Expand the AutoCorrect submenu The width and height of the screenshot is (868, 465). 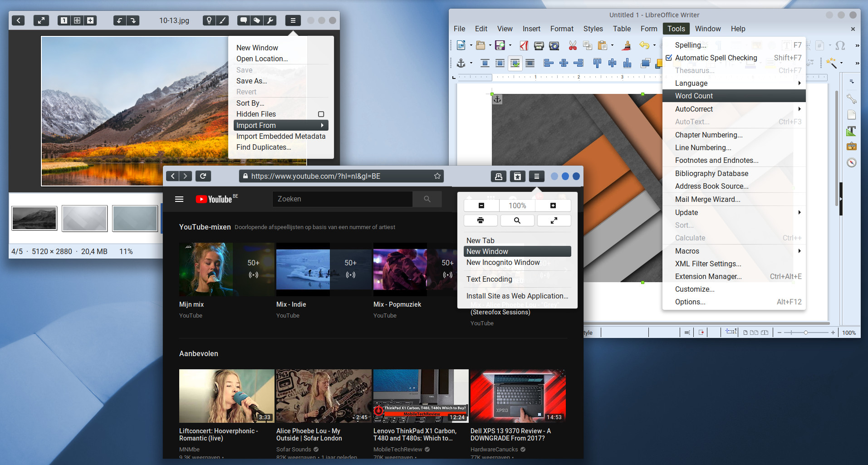click(734, 109)
